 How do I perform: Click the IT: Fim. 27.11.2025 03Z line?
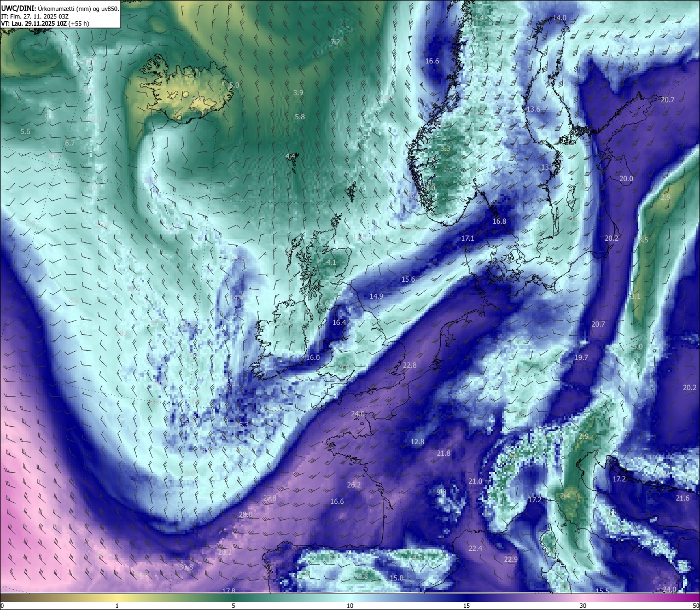[35, 16]
